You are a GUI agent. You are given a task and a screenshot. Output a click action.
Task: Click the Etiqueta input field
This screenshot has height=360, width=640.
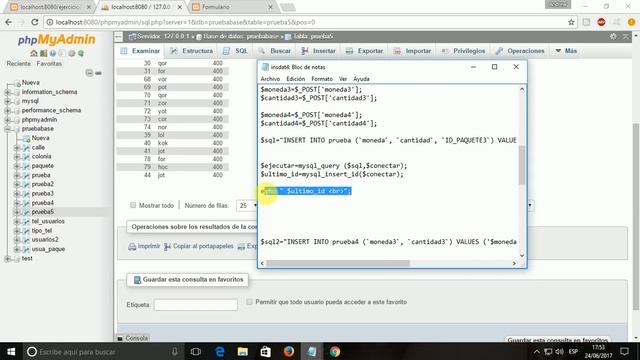tap(196, 305)
